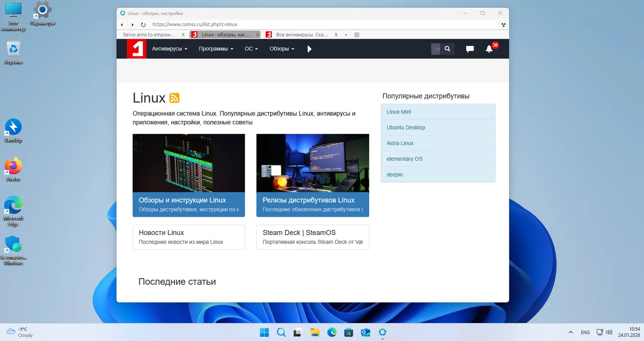
Task: Go forward using the browser forward arrow
Action: click(x=133, y=25)
